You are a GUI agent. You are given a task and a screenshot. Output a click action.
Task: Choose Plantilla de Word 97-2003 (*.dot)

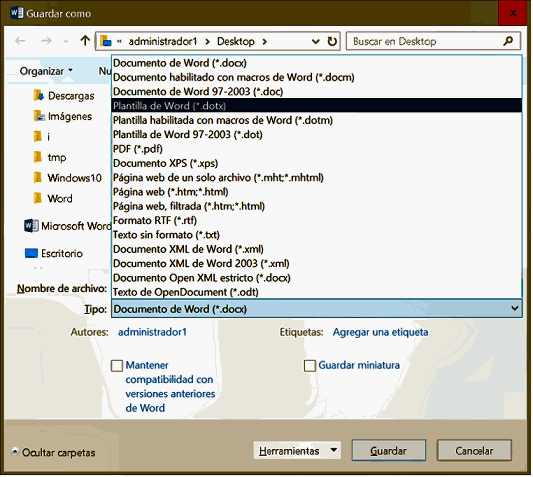316,134
